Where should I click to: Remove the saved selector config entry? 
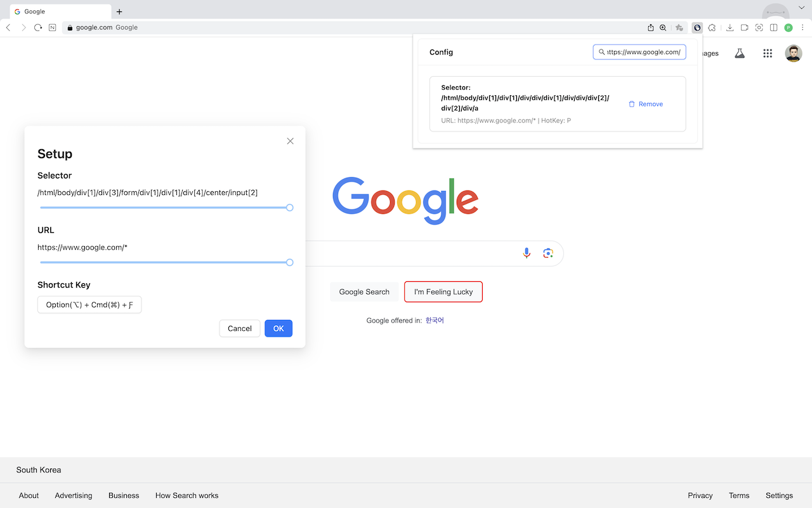[645, 104]
